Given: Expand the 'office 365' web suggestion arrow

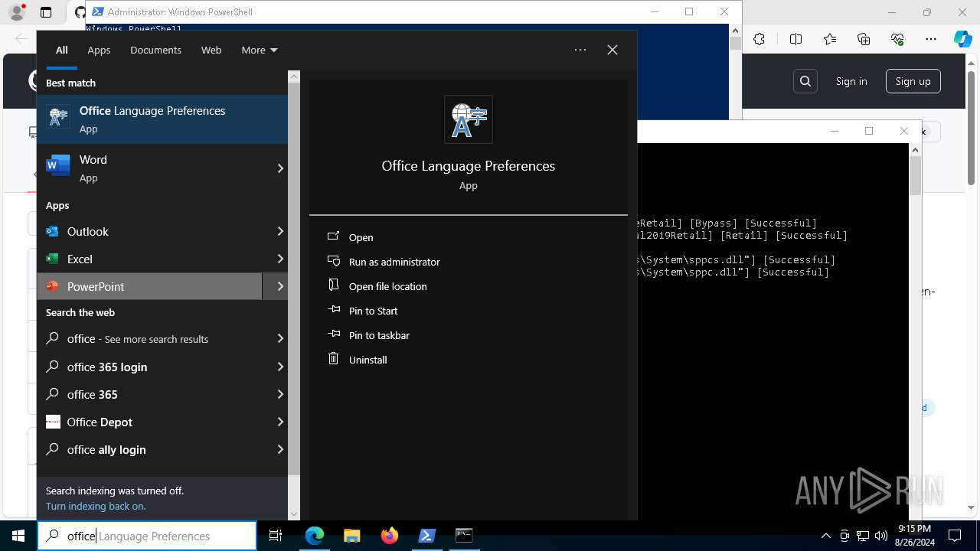Looking at the screenshot, I should [x=279, y=394].
